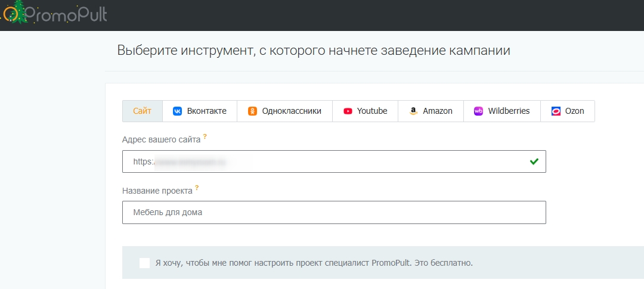
Task: Switch to the 'Youtube' tab label
Action: [x=372, y=111]
